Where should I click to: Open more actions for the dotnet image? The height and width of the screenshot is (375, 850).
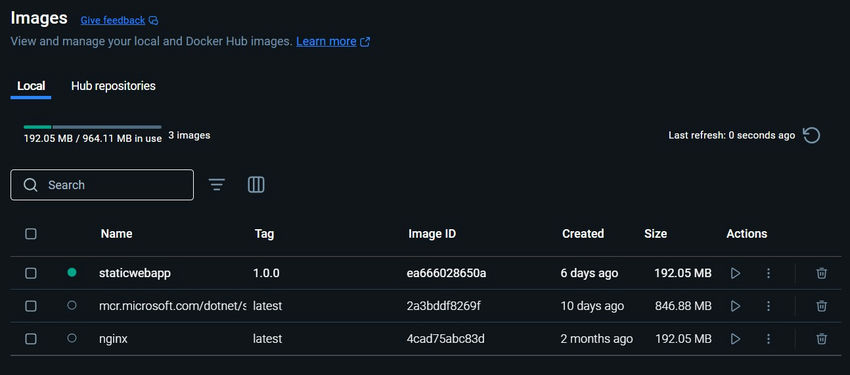[768, 306]
